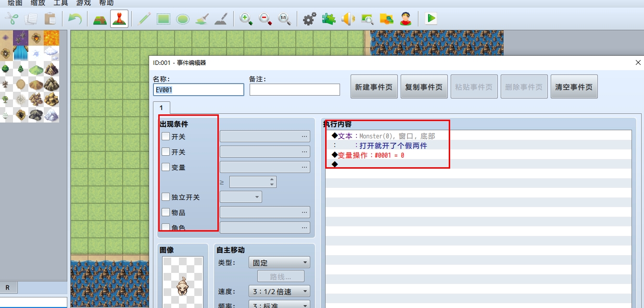
Task: Select the Shadow Pen tool
Action: (221, 19)
